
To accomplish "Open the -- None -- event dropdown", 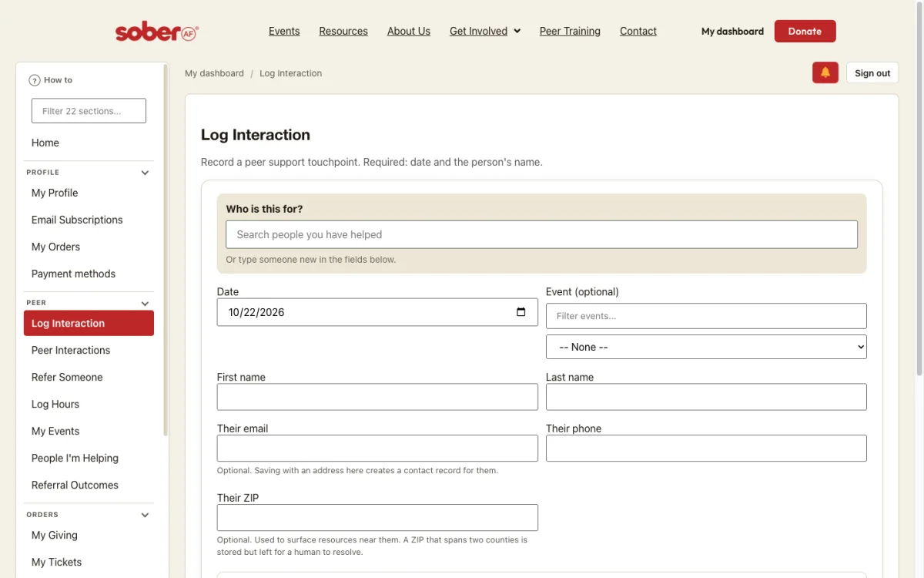I will tap(706, 347).
